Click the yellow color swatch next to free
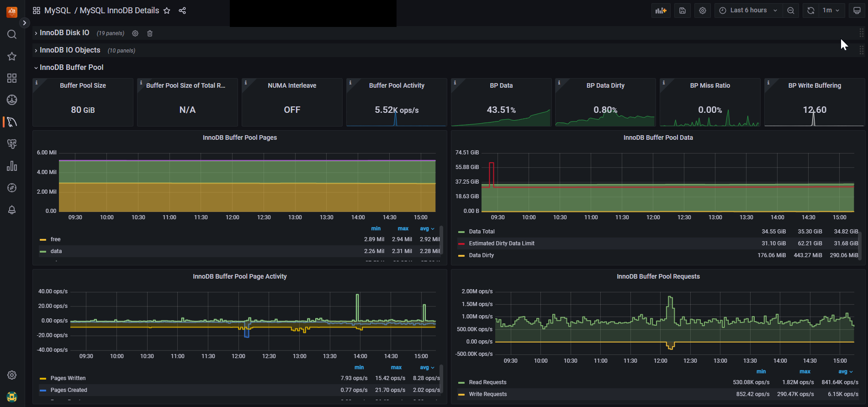868x407 pixels. pyautogui.click(x=43, y=239)
